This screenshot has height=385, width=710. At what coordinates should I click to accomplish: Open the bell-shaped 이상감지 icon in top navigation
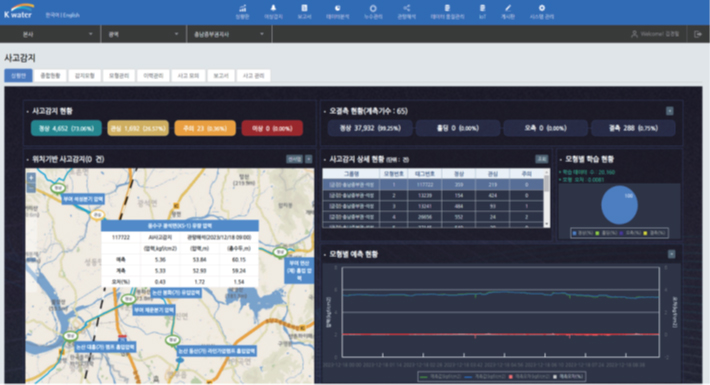[273, 8]
